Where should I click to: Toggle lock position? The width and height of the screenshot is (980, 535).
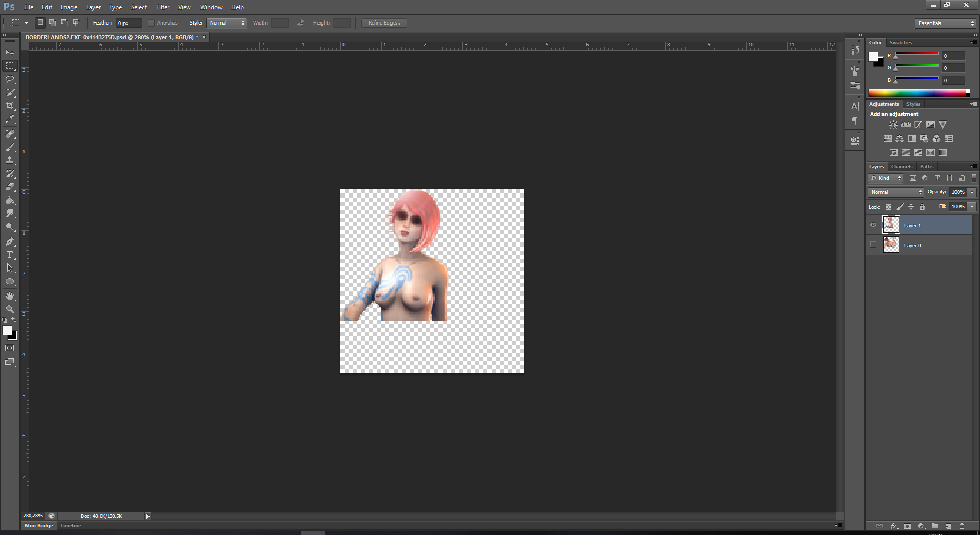pyautogui.click(x=911, y=207)
